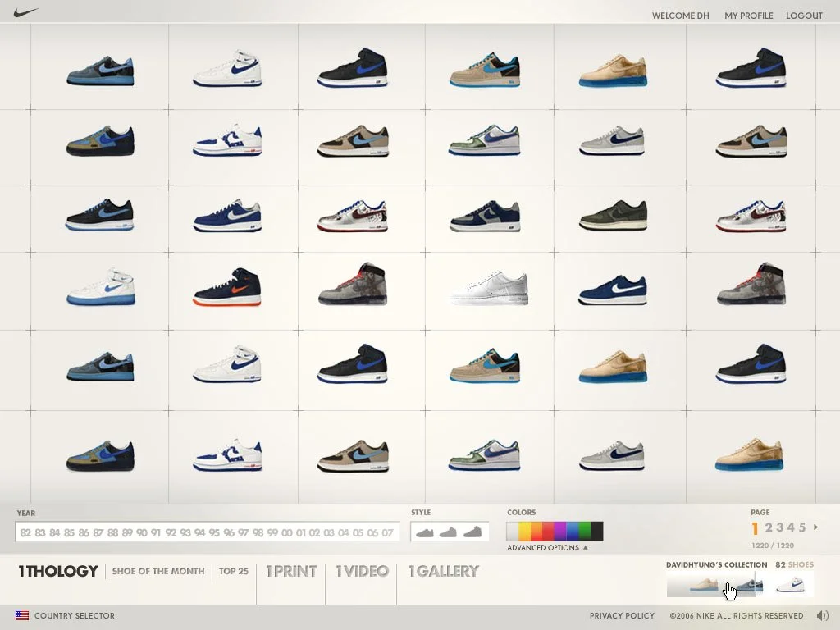Open the Top 25 list
840x630 pixels.
click(x=234, y=571)
